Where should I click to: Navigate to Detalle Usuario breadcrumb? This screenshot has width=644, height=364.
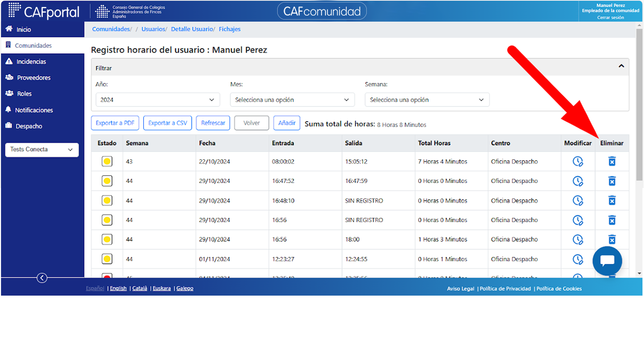click(x=192, y=29)
